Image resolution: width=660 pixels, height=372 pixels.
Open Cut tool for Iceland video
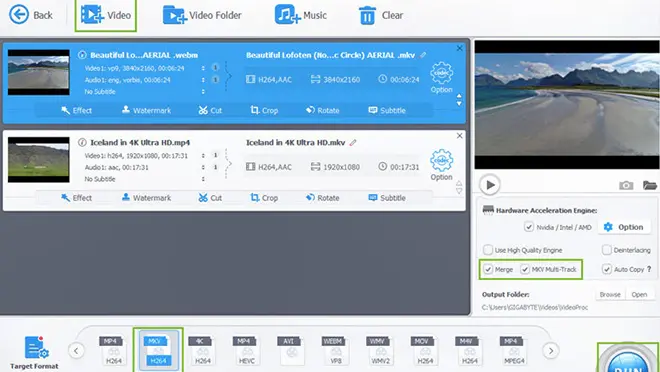[x=210, y=198]
